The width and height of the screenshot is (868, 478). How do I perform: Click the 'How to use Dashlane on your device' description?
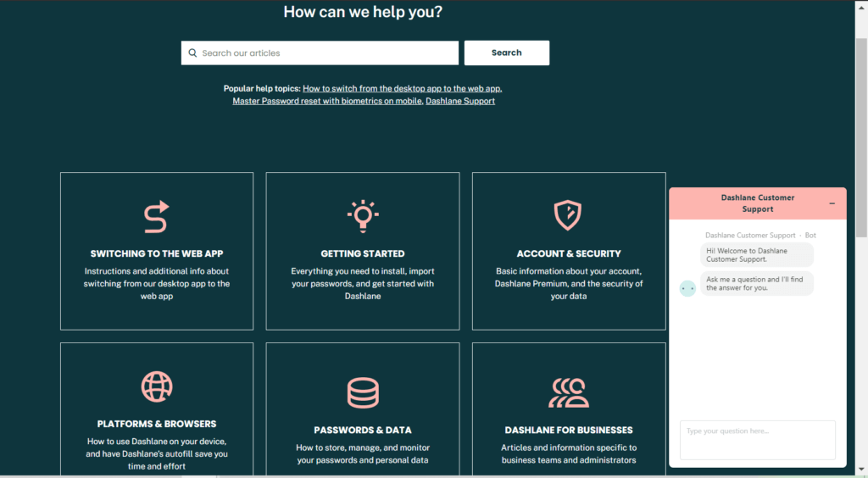point(157,453)
